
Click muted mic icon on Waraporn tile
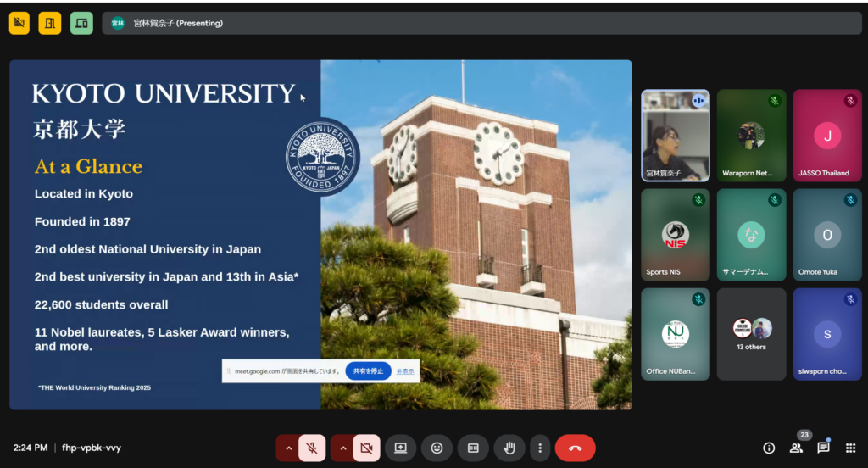(775, 101)
